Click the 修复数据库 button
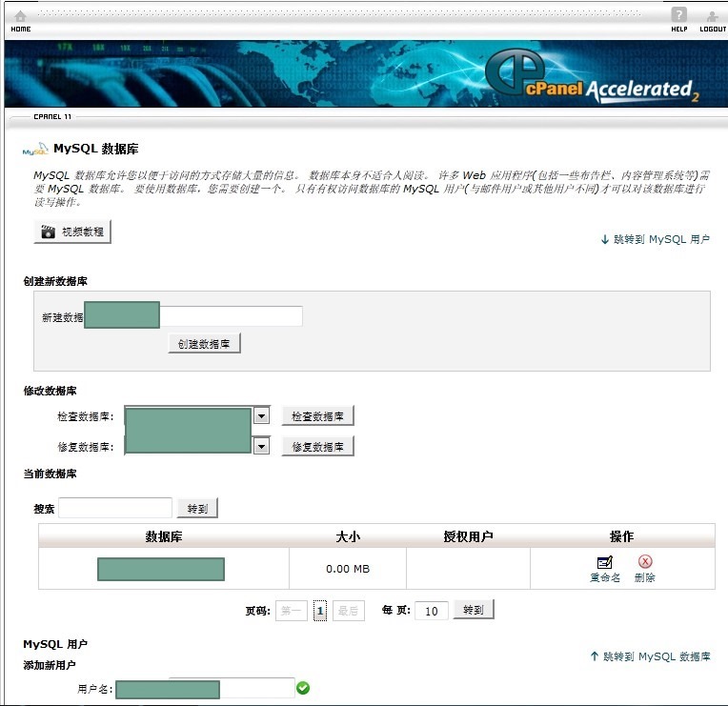 (x=317, y=447)
